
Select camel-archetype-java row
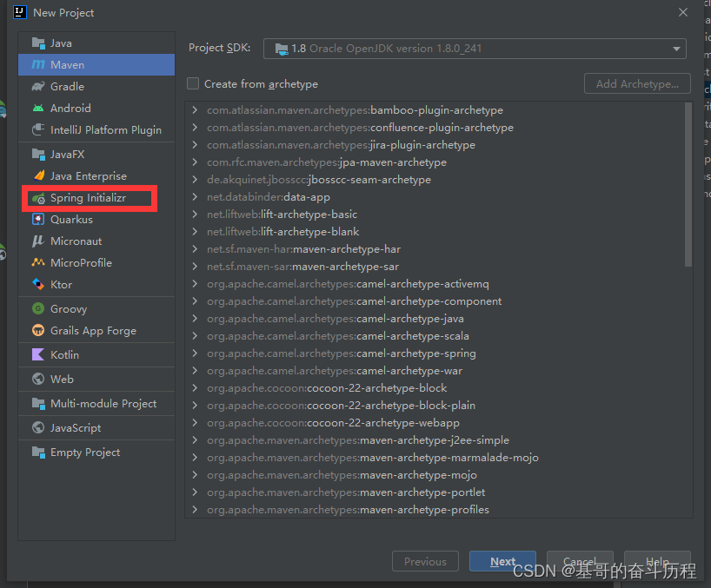[x=435, y=319]
